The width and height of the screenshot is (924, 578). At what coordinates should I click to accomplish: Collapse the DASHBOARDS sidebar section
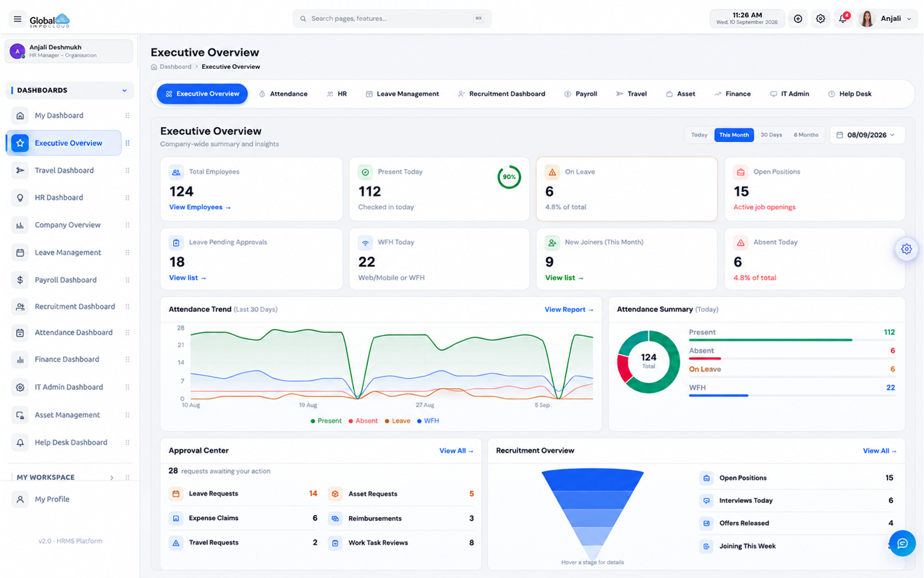tap(70, 90)
